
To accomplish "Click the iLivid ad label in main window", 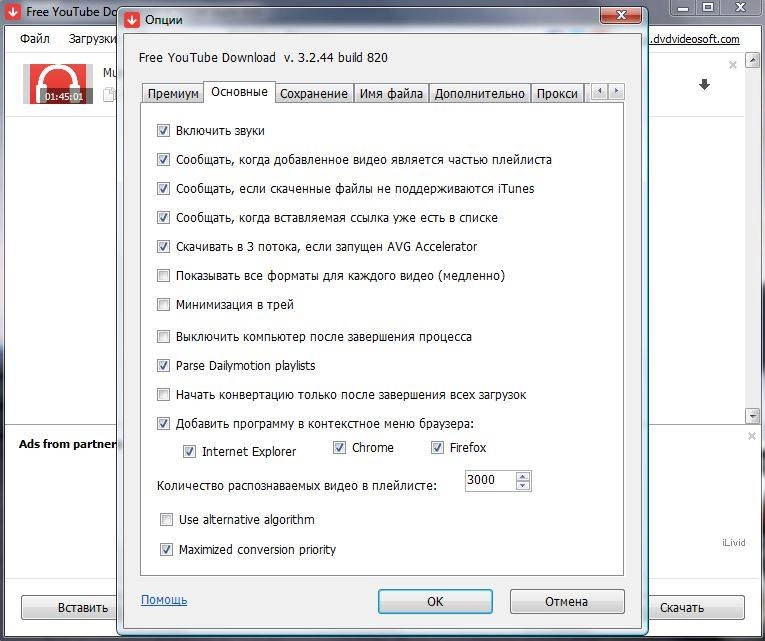I will 733,542.
